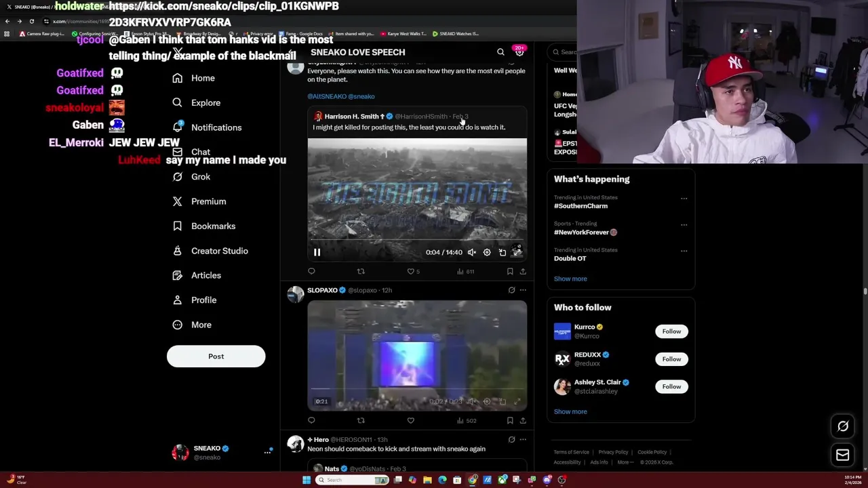Enter fullscreen on SLOPAXO video
Viewport: 868px width, 488px height.
click(517, 401)
